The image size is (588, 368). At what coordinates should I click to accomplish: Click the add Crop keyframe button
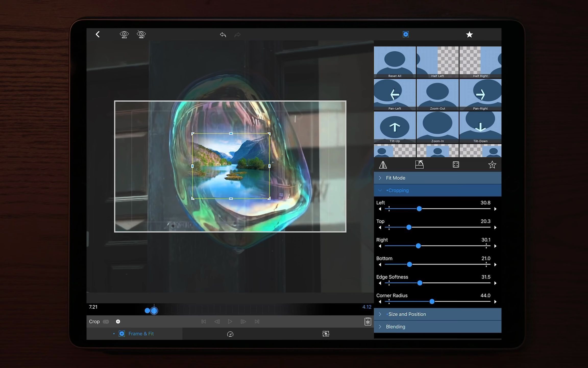[118, 321]
